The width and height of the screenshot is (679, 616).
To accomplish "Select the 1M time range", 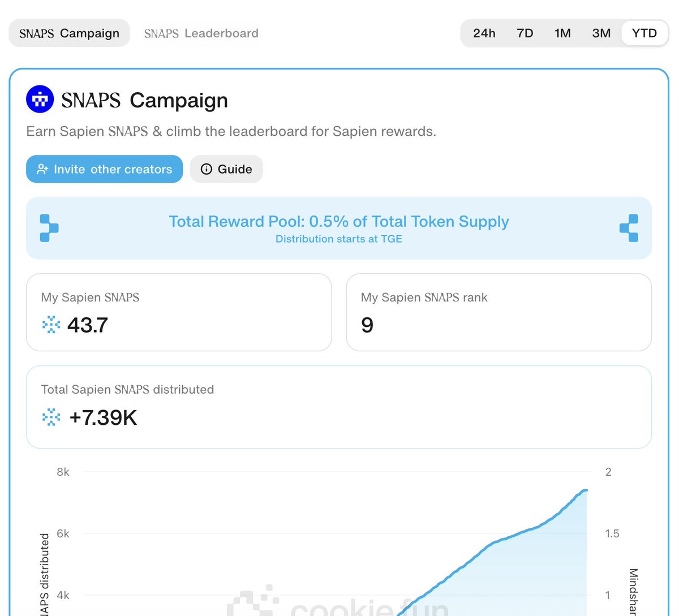I will point(562,33).
